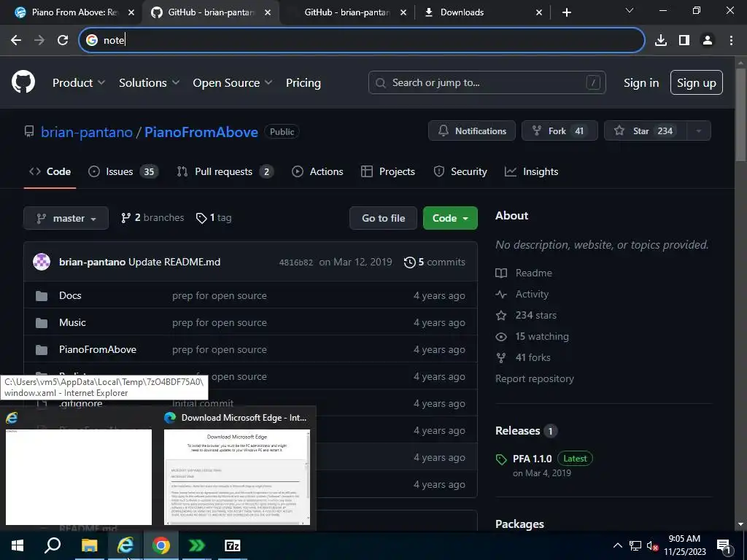Open the notification center icon
This screenshot has width=747, height=560.
[724, 546]
